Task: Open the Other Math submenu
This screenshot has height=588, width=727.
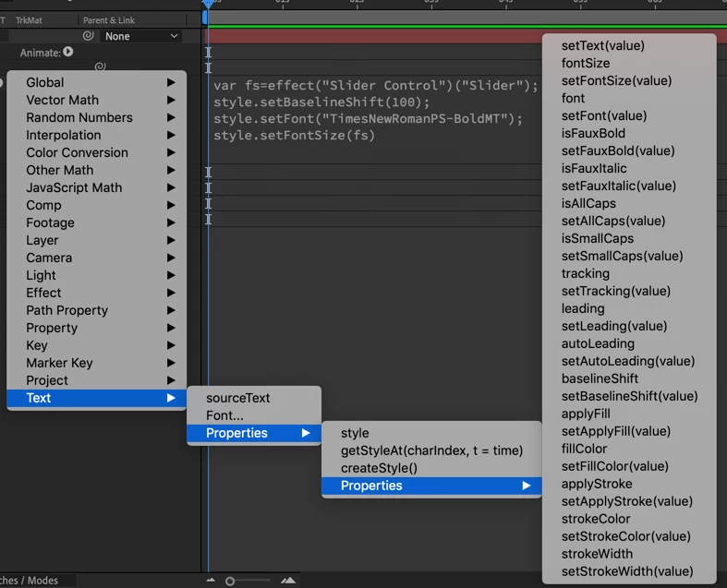Action: pos(96,170)
